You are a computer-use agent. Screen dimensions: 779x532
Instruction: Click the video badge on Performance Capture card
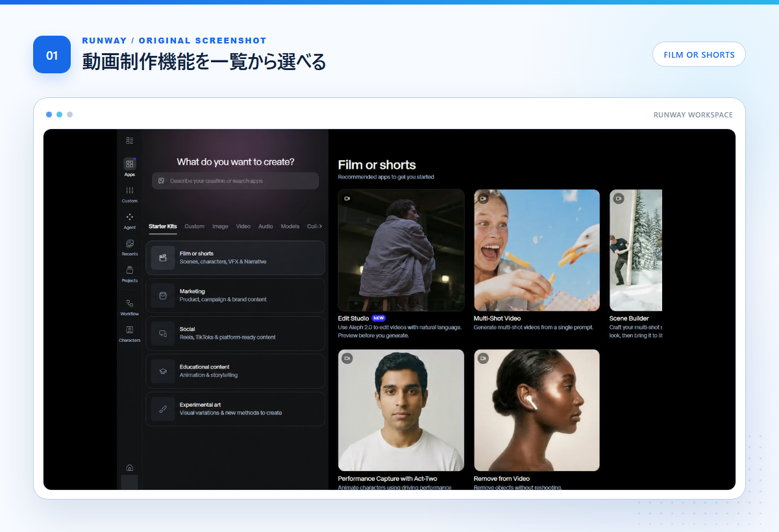pyautogui.click(x=347, y=358)
